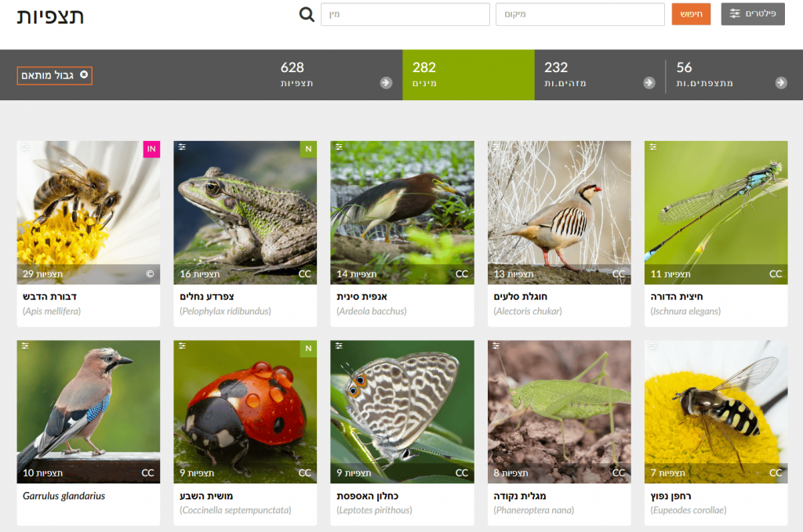Click arrow icon on 56 מתצפתים.ות tab
Image resolution: width=803 pixels, height=532 pixels.
pyautogui.click(x=781, y=83)
